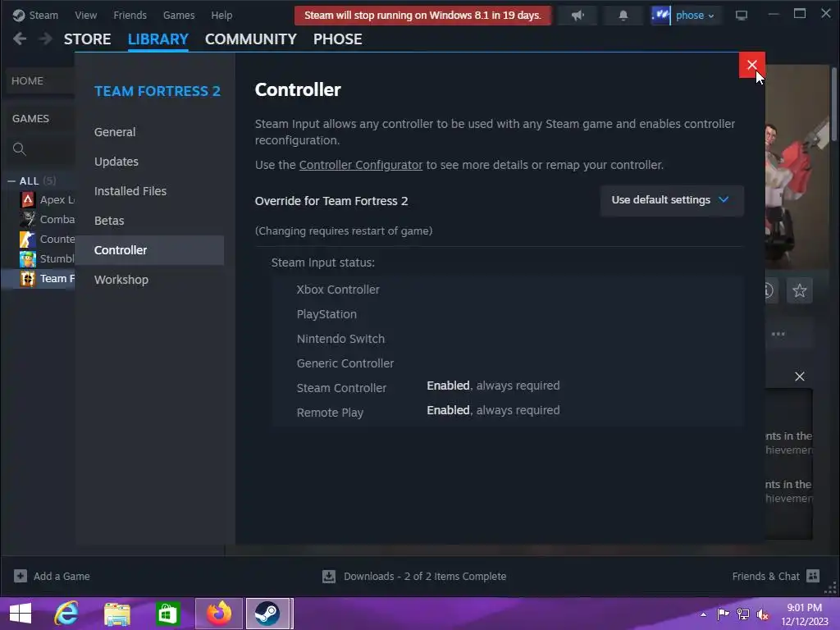
Task: Click the taskbar clock 9:01 PM
Action: point(804,608)
